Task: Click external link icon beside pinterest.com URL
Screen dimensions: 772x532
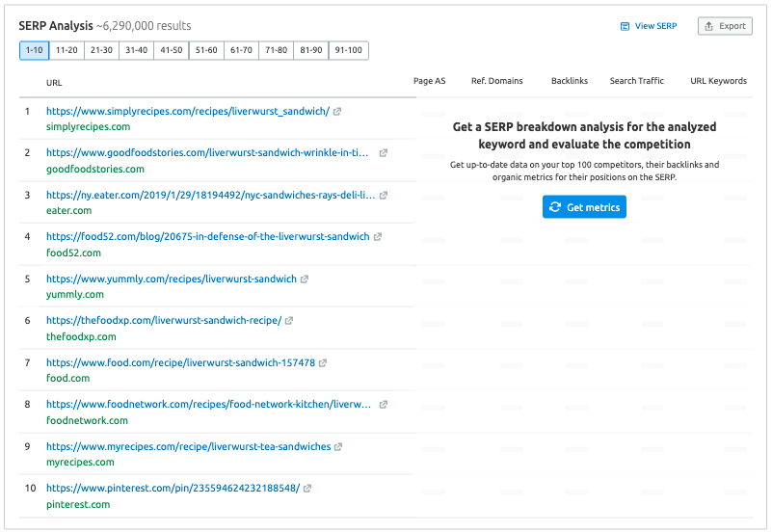Action: (x=307, y=489)
